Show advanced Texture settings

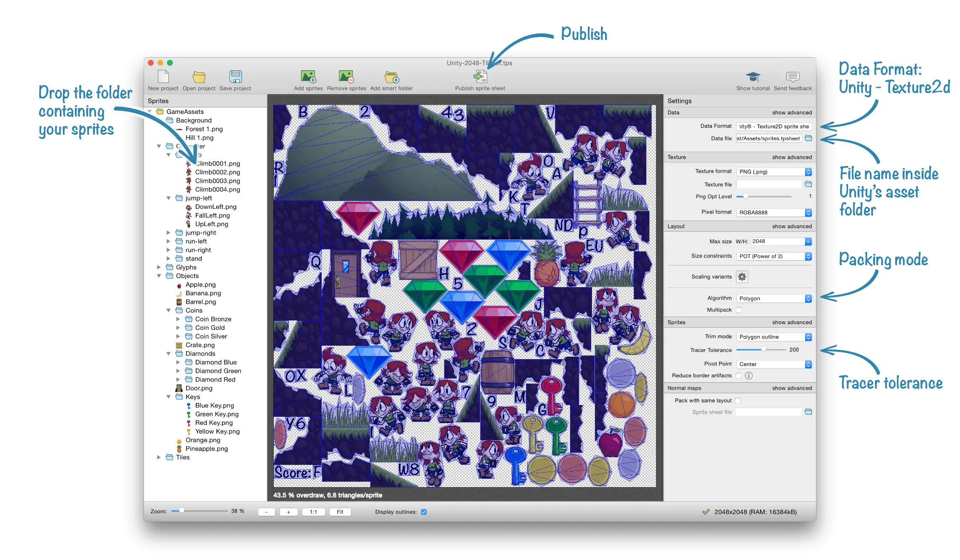pyautogui.click(x=792, y=157)
